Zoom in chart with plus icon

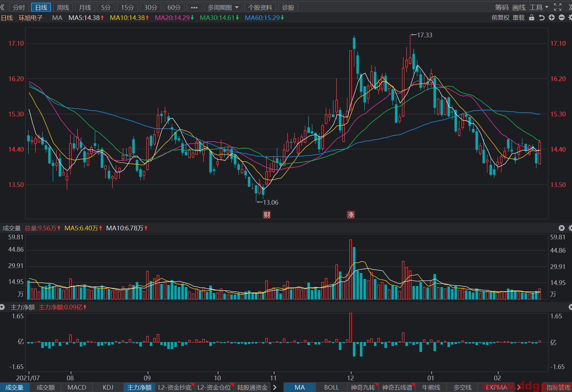click(x=552, y=18)
